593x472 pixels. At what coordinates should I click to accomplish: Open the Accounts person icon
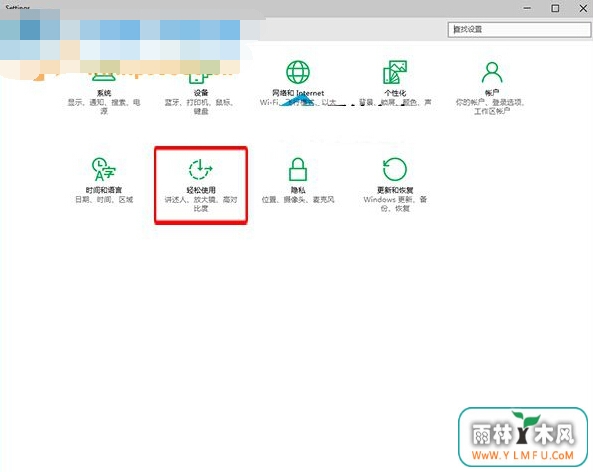click(492, 72)
